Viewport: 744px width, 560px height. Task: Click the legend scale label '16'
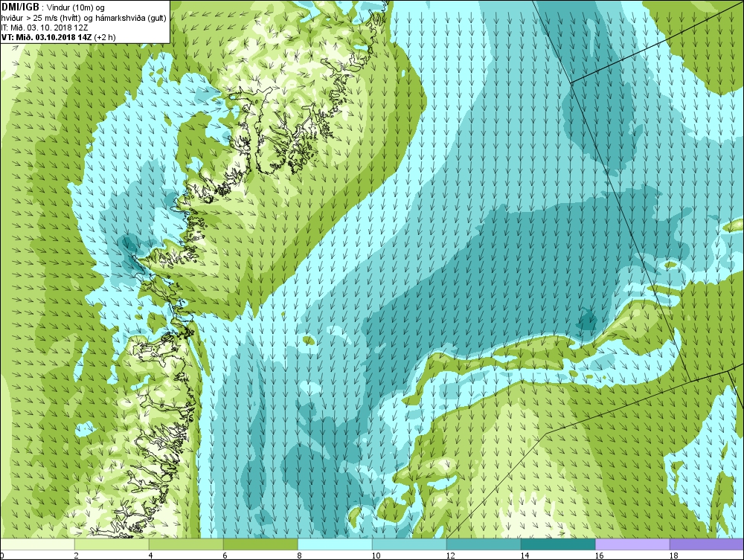pyautogui.click(x=599, y=556)
